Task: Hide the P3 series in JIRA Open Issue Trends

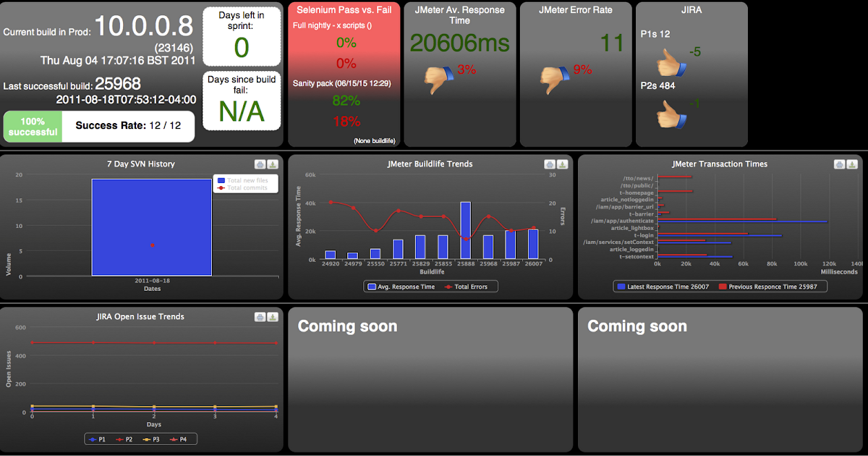Action: [x=149, y=439]
